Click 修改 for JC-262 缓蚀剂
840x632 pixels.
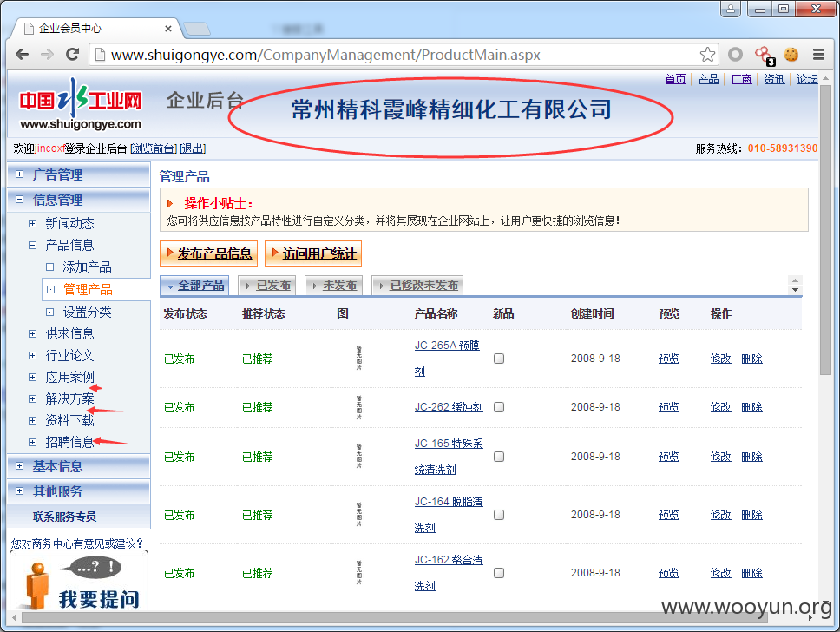(720, 407)
